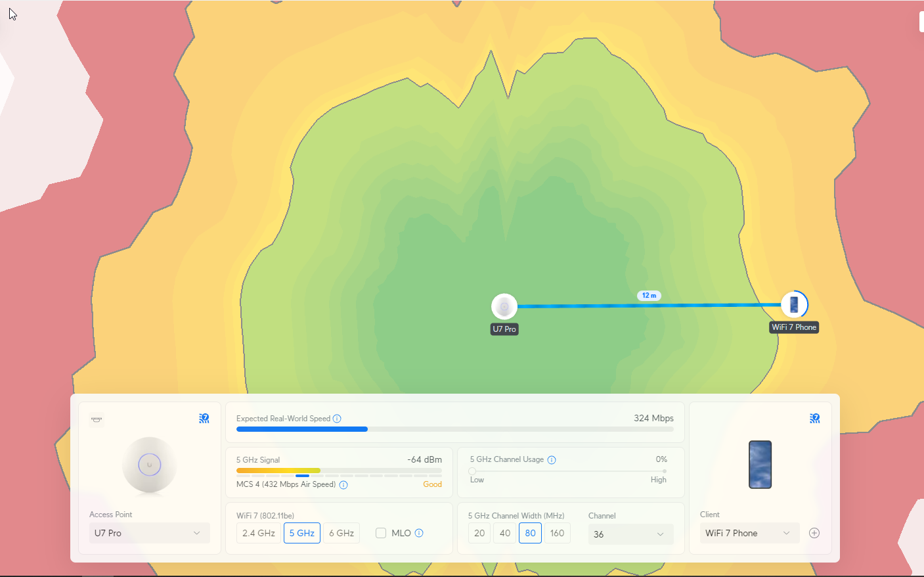Open the access point help icon
Screen dimensions: 924x577
pos(204,418)
